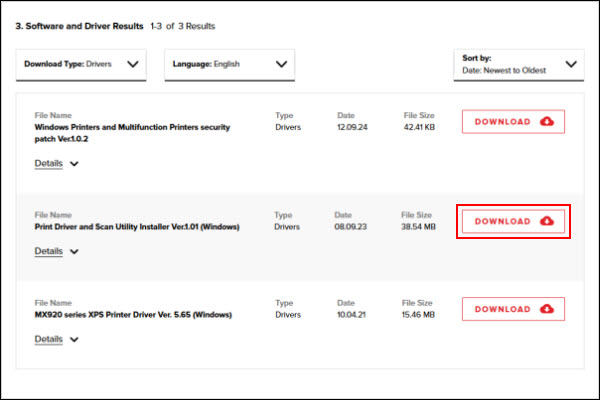
Task: Download the MX920 series XPS Printer Driver
Action: point(512,309)
